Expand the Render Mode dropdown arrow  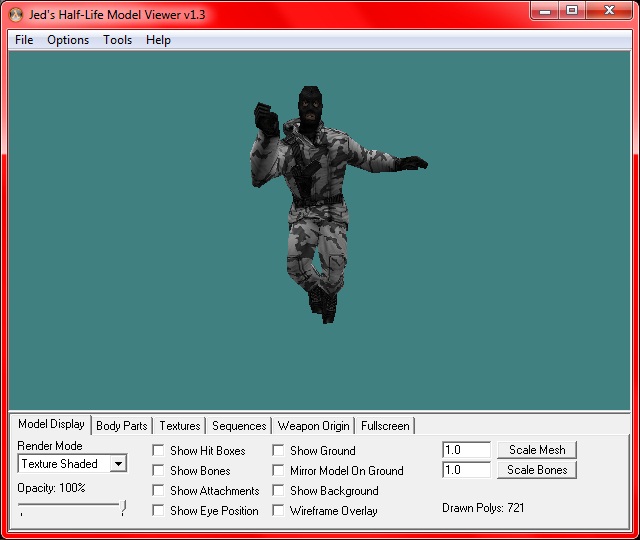click(x=118, y=464)
